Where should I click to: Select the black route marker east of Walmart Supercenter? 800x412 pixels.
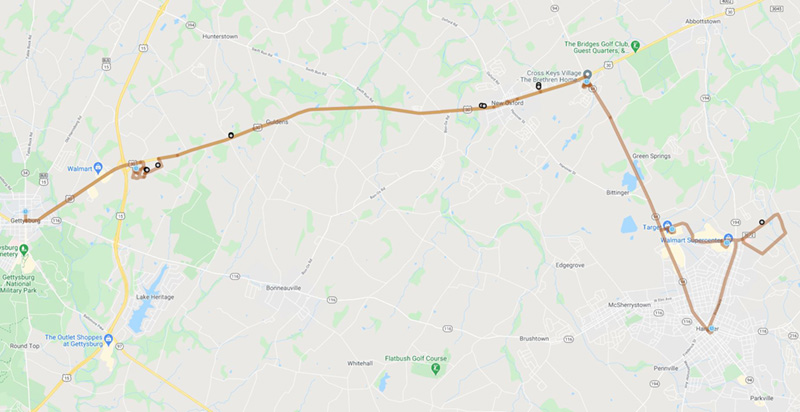tap(762, 222)
